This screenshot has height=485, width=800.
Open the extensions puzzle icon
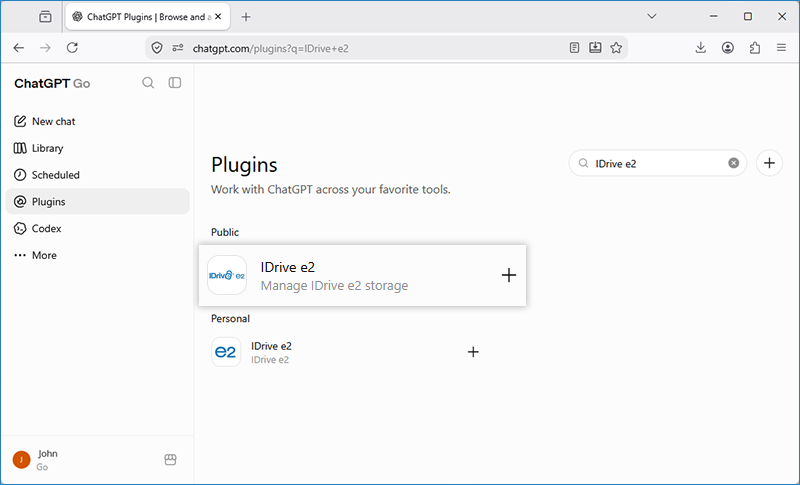click(755, 48)
